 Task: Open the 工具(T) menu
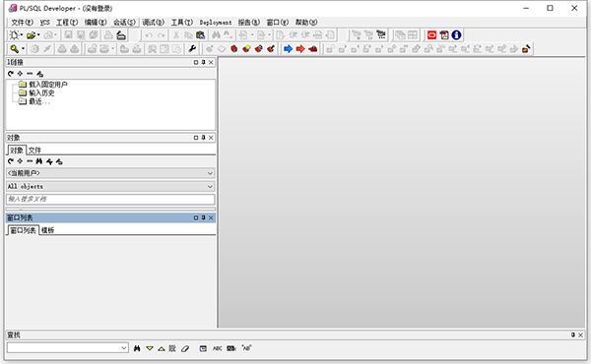(x=182, y=23)
